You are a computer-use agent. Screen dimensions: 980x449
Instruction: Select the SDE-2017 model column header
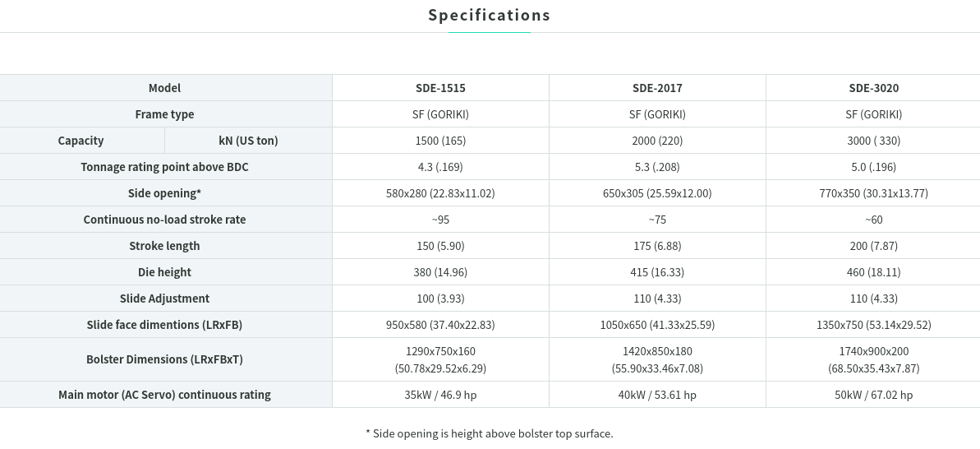point(657,88)
